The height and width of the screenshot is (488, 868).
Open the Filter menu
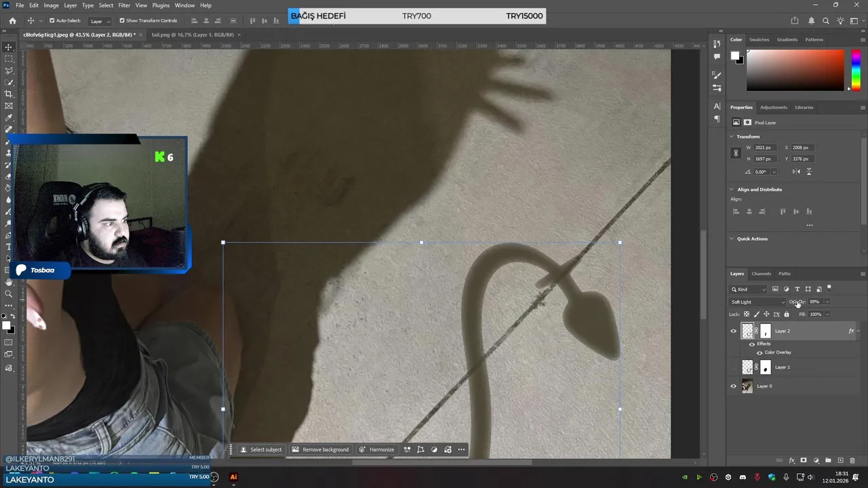[124, 5]
